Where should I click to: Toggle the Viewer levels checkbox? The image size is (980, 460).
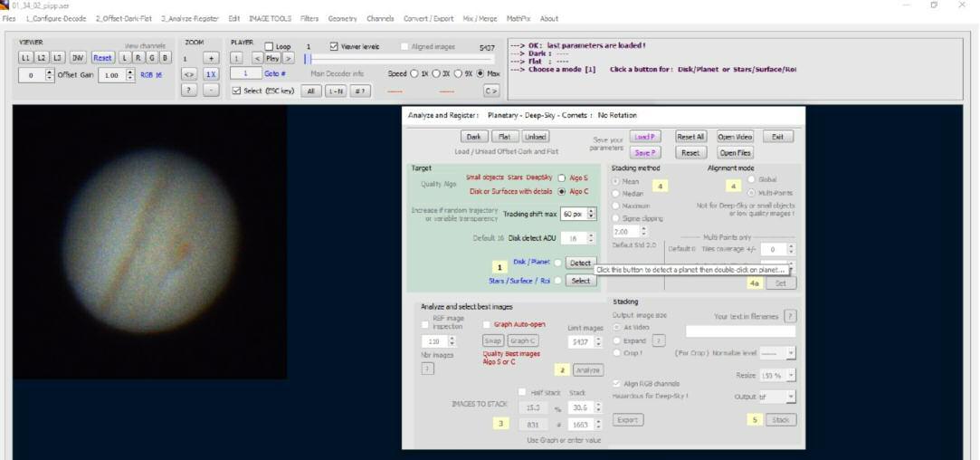coord(334,46)
